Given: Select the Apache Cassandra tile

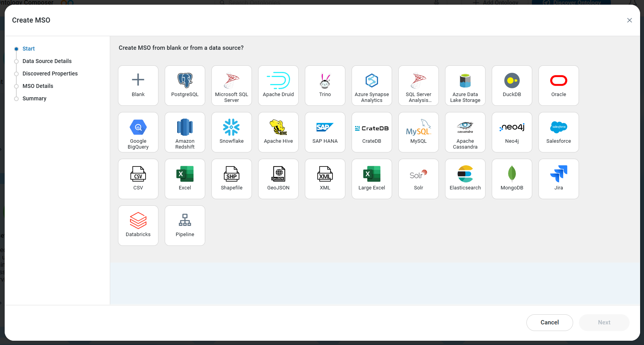Looking at the screenshot, I should click(465, 132).
